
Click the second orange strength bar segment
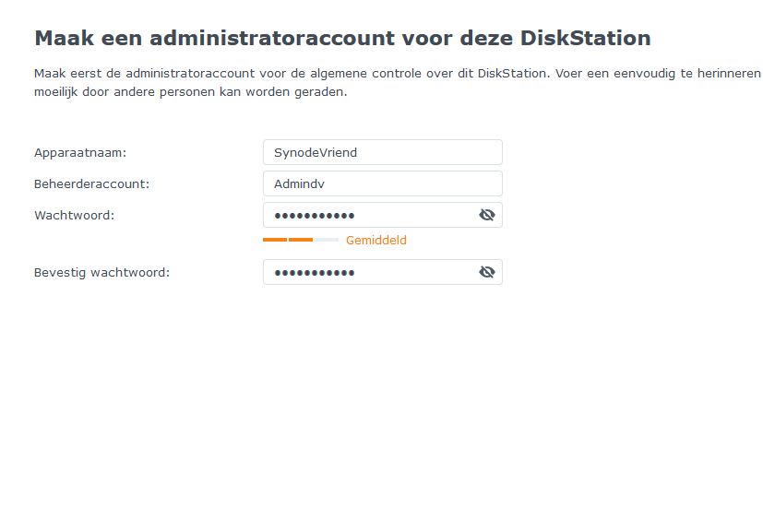pyautogui.click(x=301, y=240)
